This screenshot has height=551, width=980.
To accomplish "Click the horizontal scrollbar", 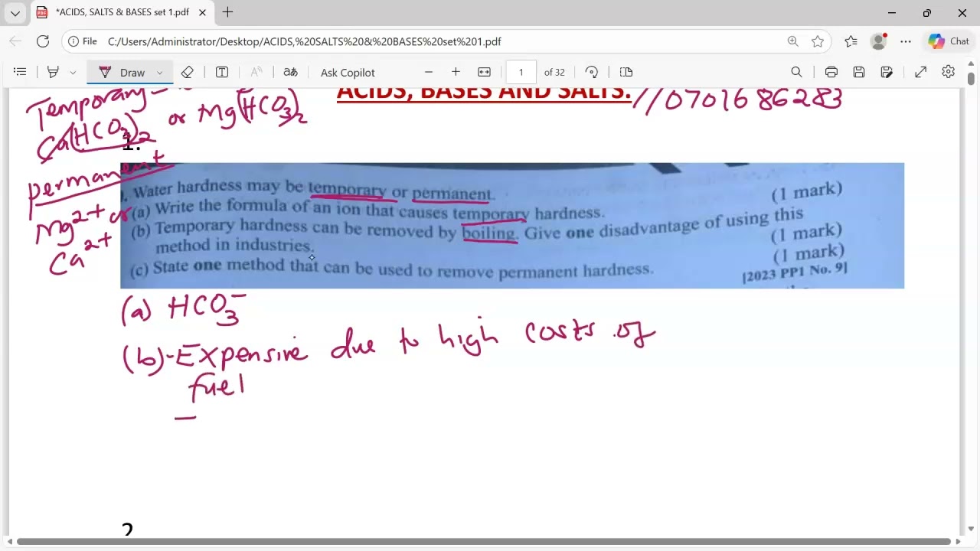I will click(x=484, y=542).
